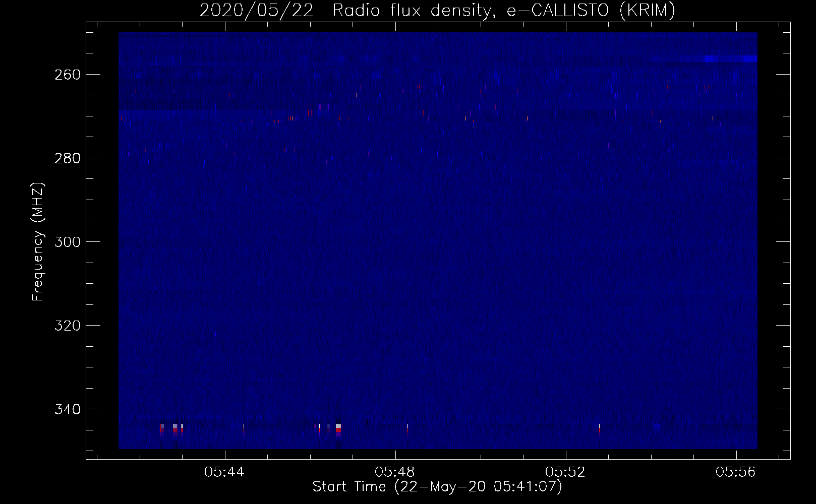Click the plot title mentioning e-CALLISTO (KRIM)

tap(437, 10)
